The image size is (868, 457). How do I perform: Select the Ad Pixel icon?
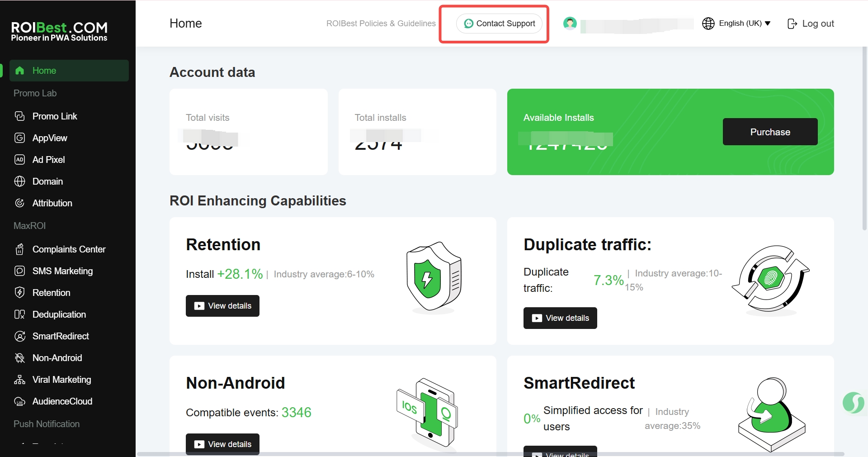point(19,160)
